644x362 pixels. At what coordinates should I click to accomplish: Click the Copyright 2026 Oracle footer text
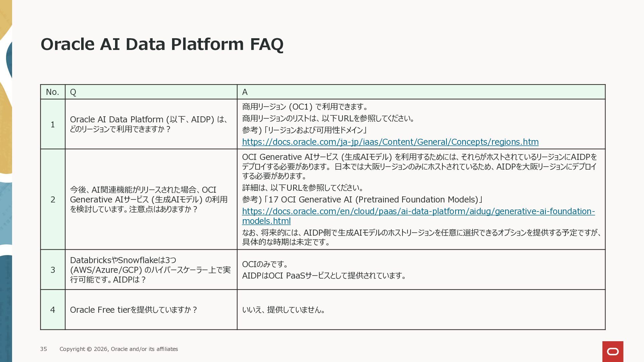coord(119,349)
